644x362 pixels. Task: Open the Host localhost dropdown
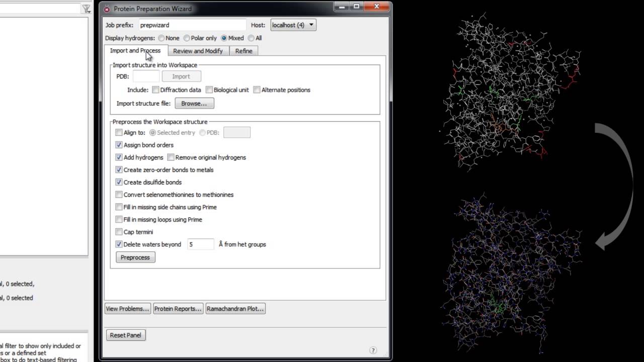coord(293,25)
